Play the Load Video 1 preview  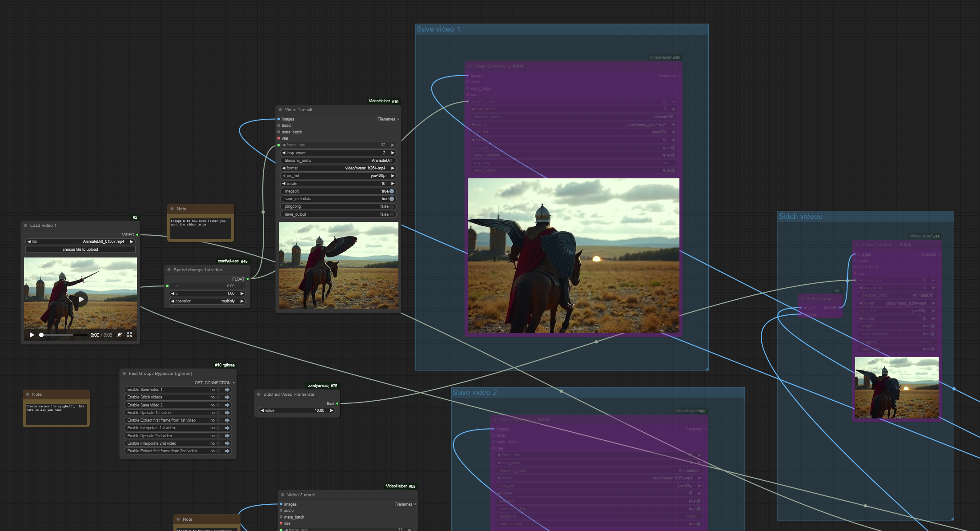tap(32, 335)
